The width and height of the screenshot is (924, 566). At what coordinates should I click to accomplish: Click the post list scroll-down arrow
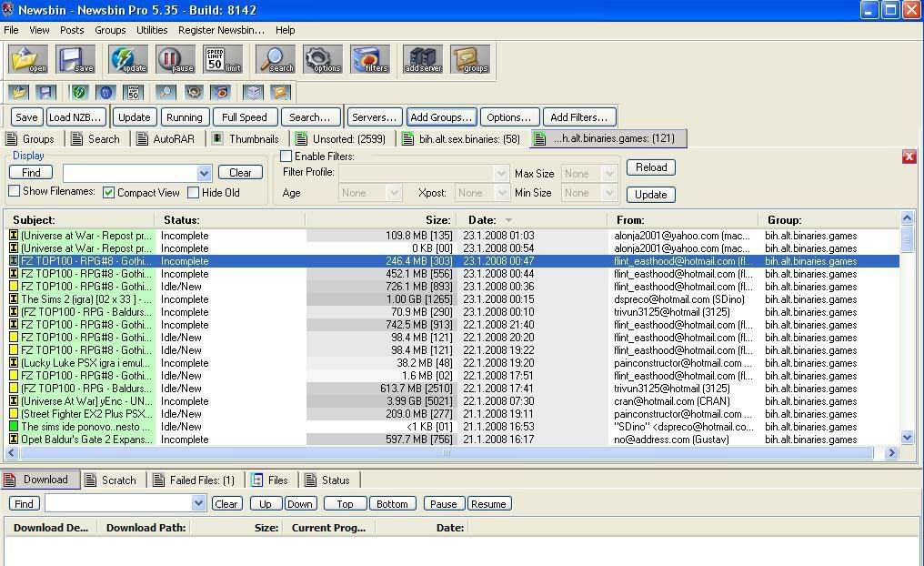[907, 438]
